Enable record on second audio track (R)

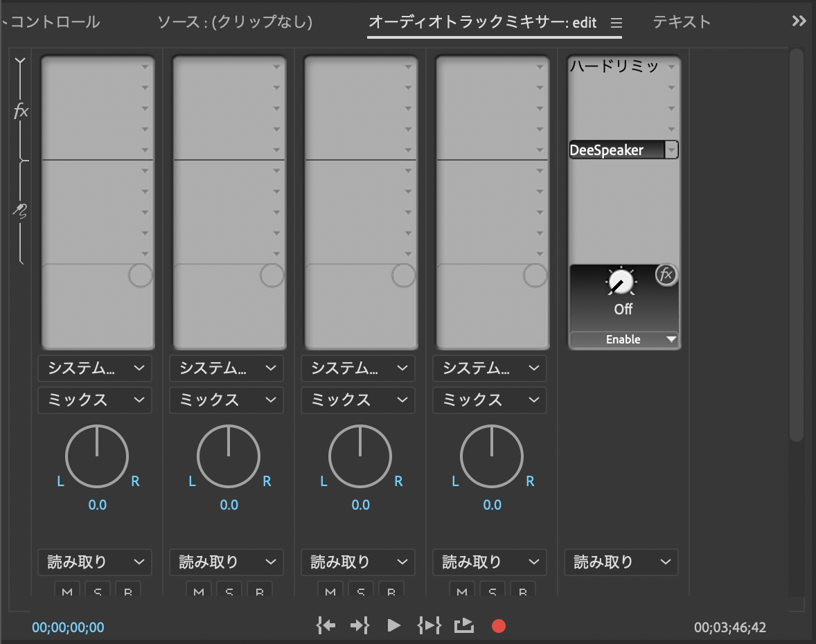[259, 590]
